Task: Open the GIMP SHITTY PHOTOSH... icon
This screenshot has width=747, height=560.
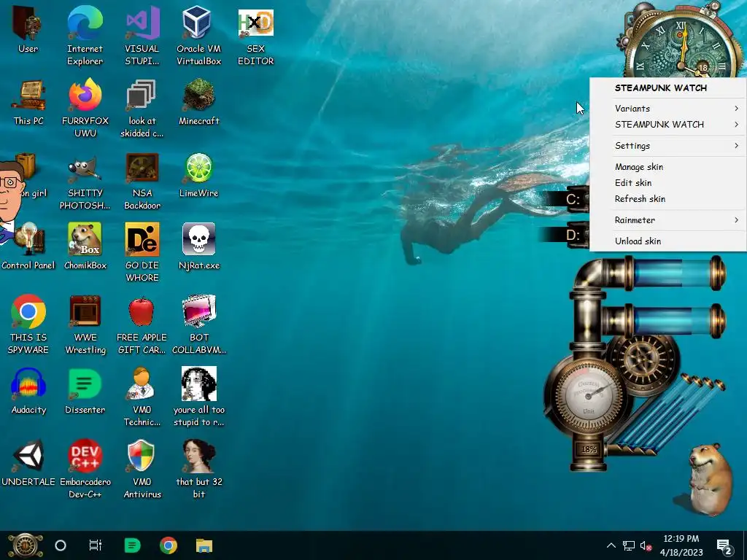Action: coord(85,168)
